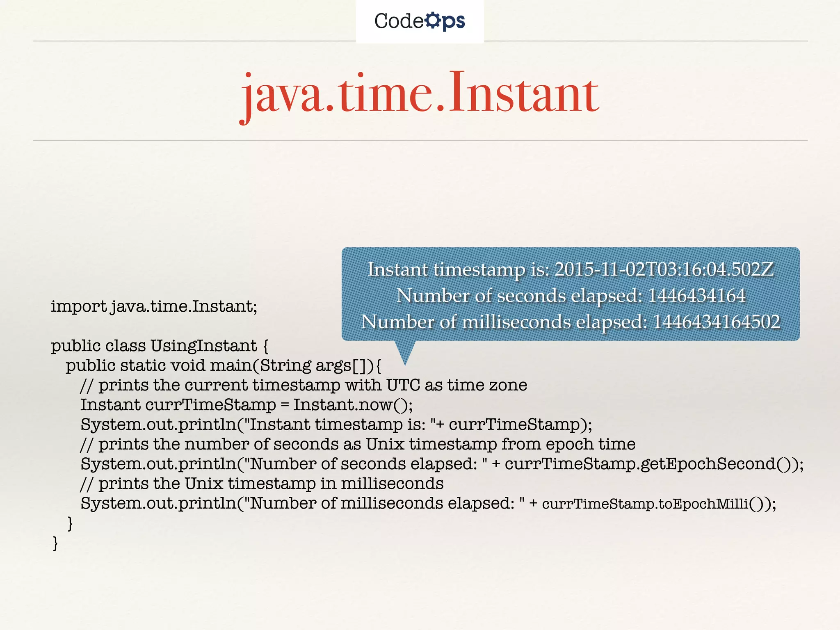840x630 pixels.
Task: Click the getEpochSecond() println line
Action: pos(442,464)
